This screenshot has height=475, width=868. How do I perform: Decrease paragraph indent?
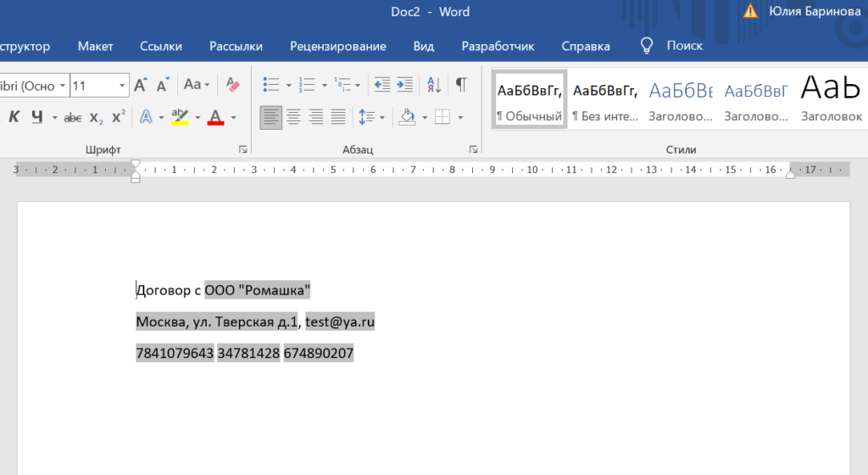click(382, 85)
